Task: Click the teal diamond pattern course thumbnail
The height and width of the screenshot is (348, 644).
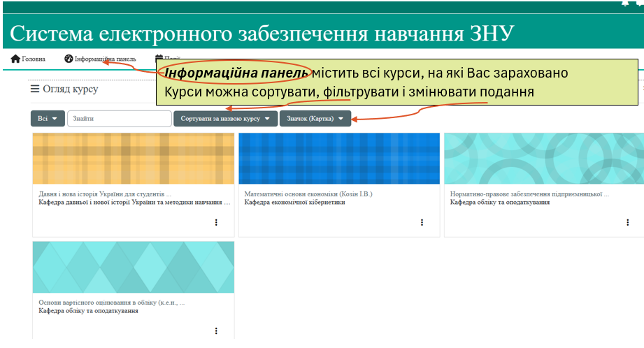Action: 134,267
